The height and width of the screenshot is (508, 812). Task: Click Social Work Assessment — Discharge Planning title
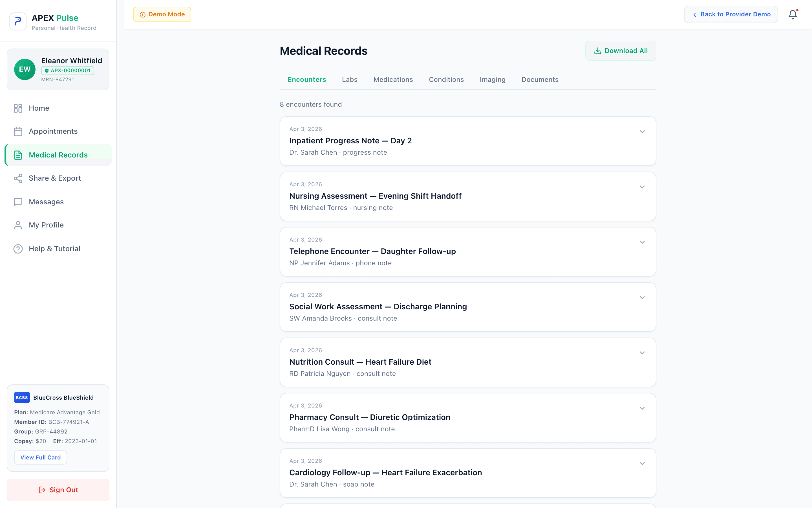click(378, 307)
